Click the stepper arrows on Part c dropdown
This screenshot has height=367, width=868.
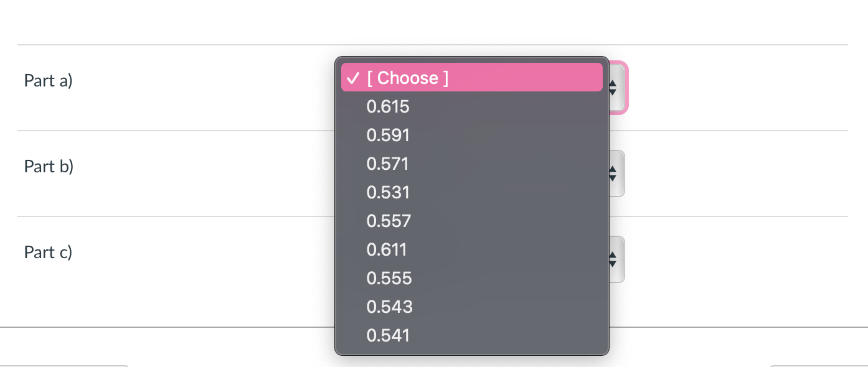(x=612, y=259)
